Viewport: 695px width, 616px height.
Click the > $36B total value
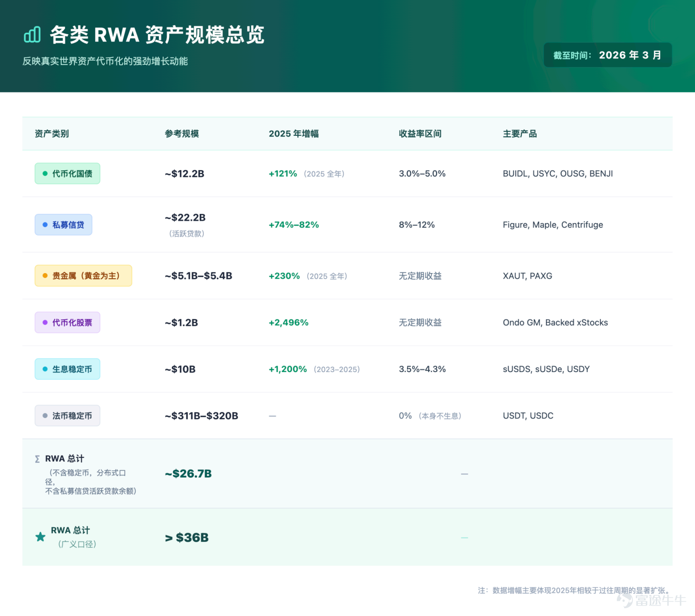(187, 537)
